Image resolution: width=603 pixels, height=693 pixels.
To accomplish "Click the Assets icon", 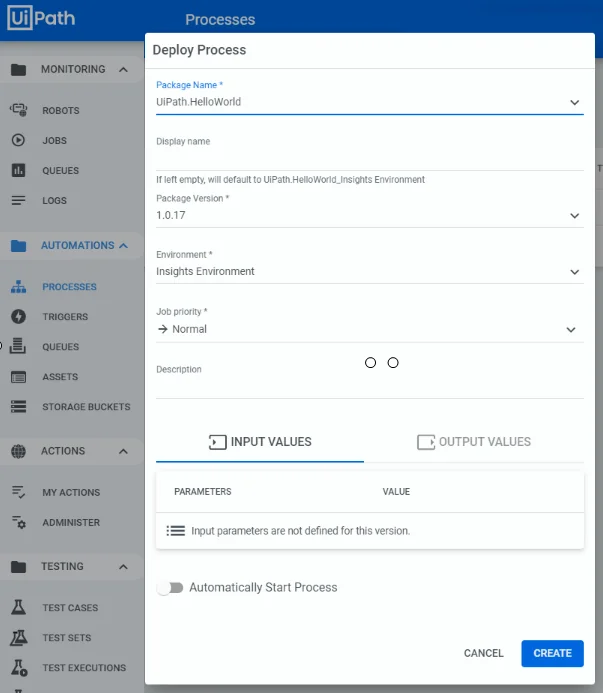I will pos(18,377).
